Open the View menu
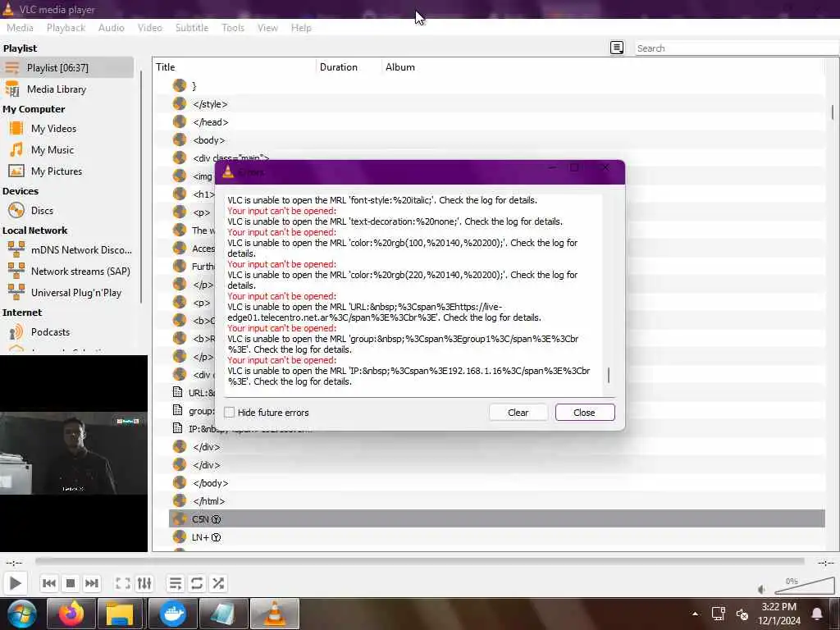 pyautogui.click(x=267, y=27)
